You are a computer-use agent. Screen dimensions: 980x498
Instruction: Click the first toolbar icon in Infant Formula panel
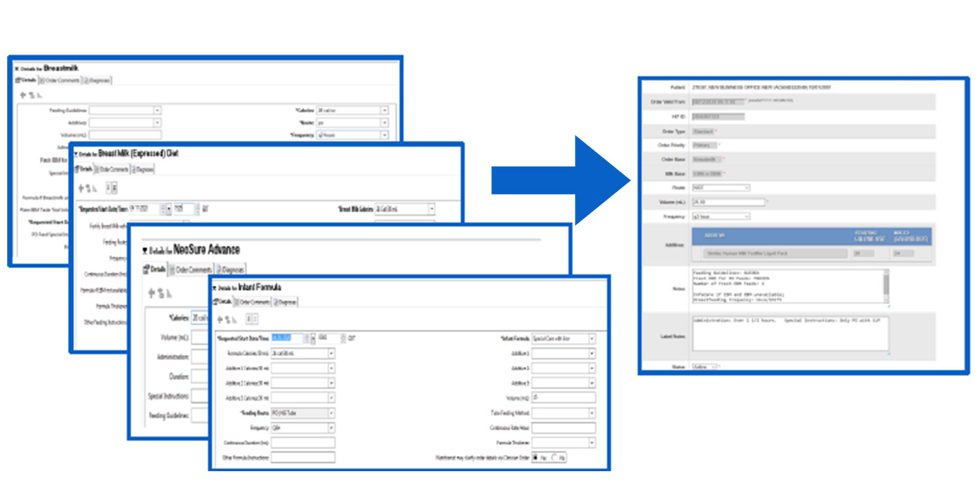220,319
